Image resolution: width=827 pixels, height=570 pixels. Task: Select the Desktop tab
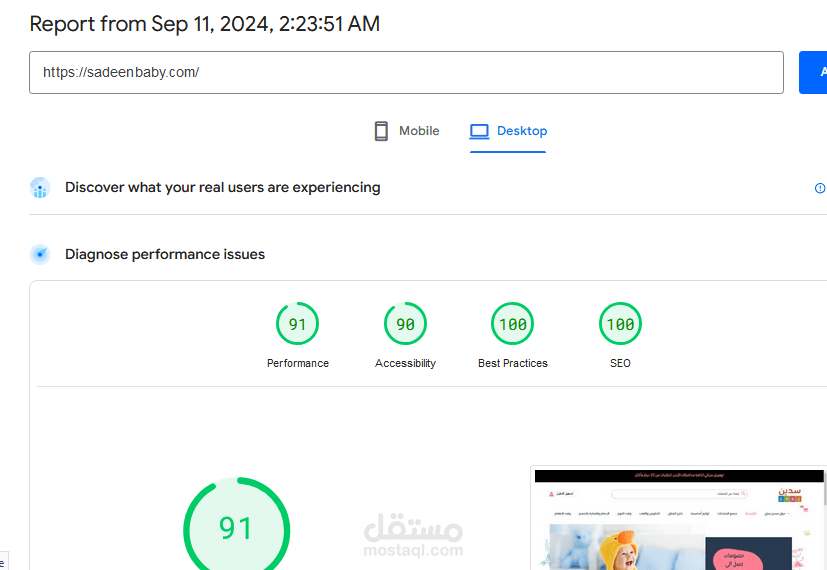508,131
